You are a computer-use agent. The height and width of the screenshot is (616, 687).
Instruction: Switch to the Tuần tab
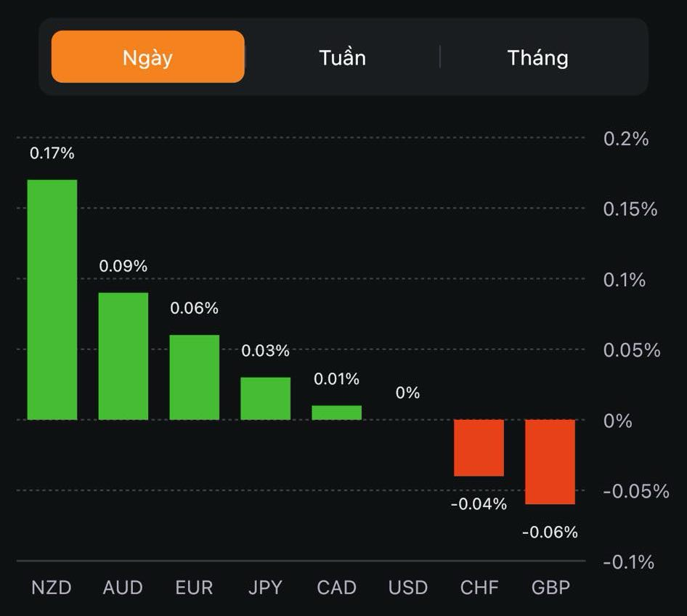pos(342,57)
